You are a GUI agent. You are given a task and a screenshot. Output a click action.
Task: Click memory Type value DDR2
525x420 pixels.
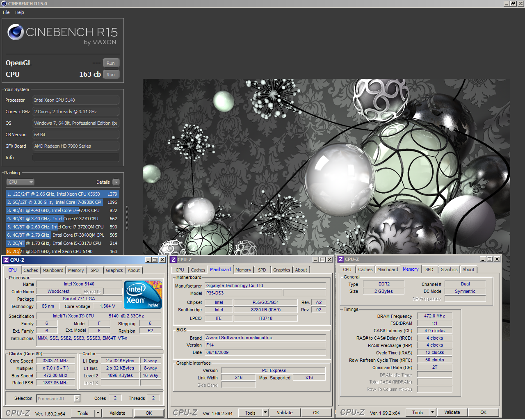coord(384,284)
